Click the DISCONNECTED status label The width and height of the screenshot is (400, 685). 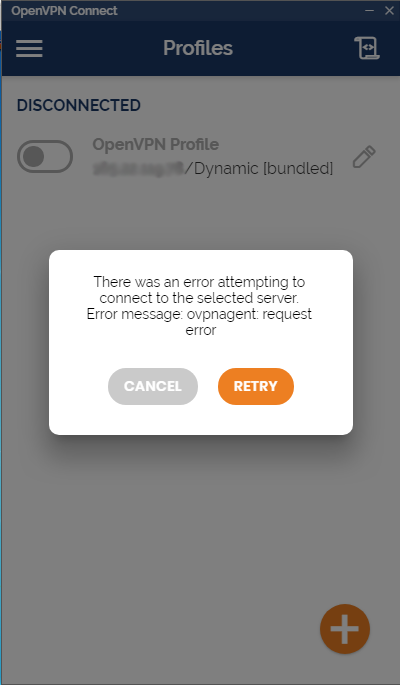[x=79, y=105]
